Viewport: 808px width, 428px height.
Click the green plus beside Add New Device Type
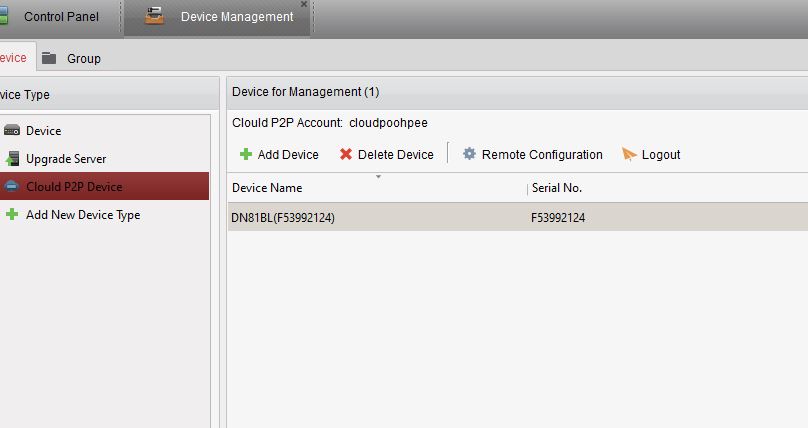(x=12, y=214)
